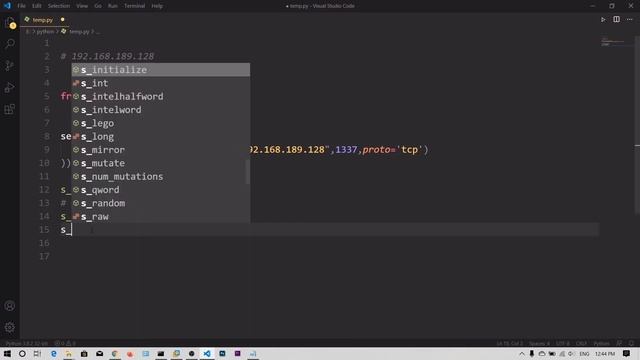Open the Manage gear icon

[10, 327]
